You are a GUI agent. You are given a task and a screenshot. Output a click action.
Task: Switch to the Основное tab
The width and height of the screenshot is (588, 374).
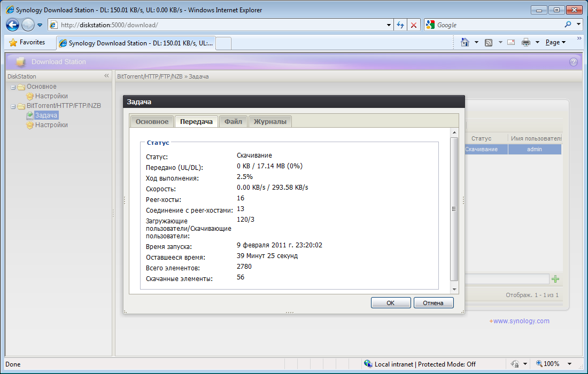(x=152, y=121)
